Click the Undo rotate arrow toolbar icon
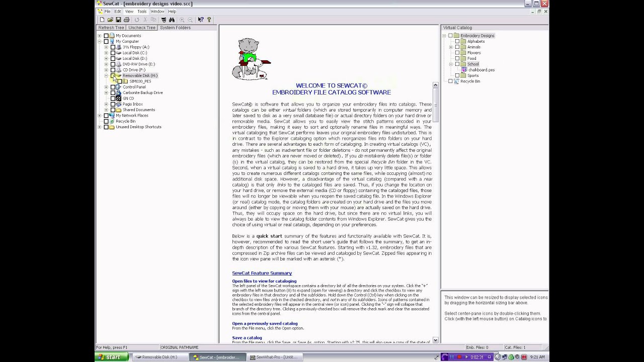The image size is (644, 362). 137,20
